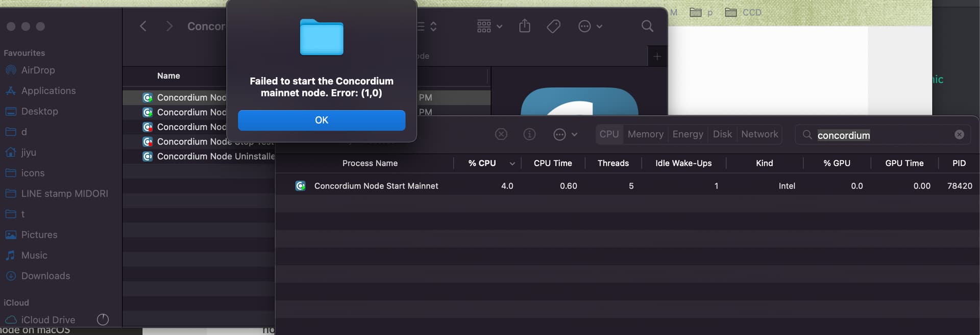Click Concordium app icon in Finder preview
The height and width of the screenshot is (335, 980).
579,101
